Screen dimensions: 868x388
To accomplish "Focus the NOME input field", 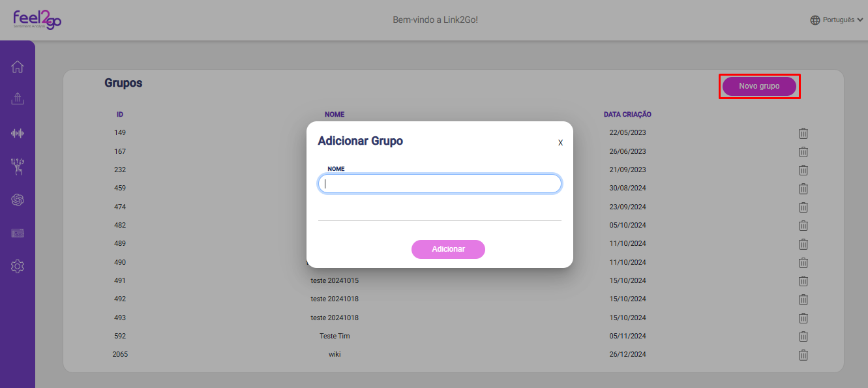I will point(440,184).
